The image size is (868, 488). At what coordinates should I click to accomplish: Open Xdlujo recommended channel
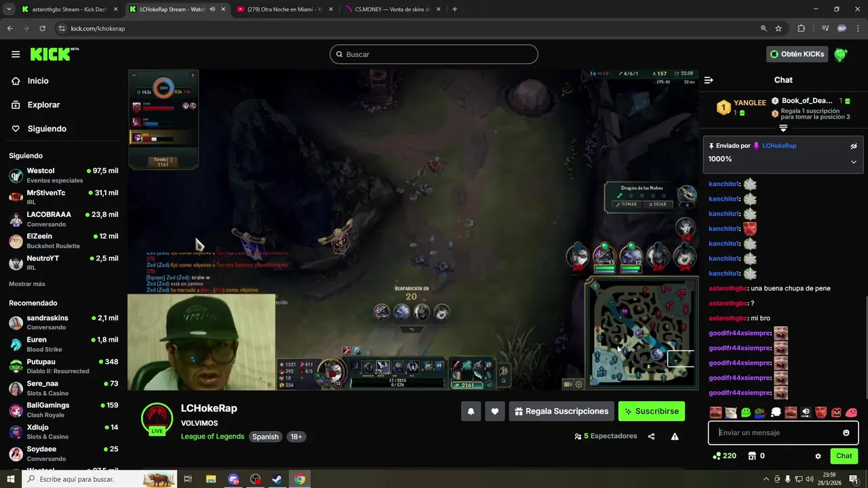click(x=64, y=432)
